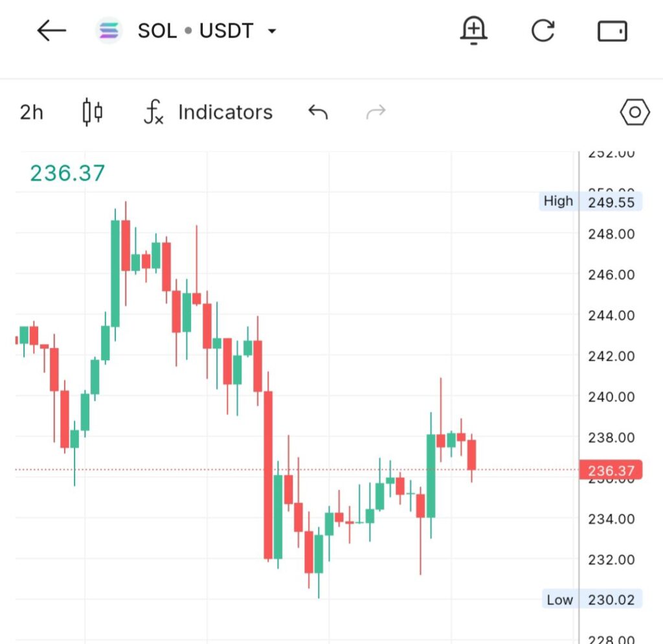The width and height of the screenshot is (663, 644).
Task: Refresh the chart data
Action: tap(543, 31)
